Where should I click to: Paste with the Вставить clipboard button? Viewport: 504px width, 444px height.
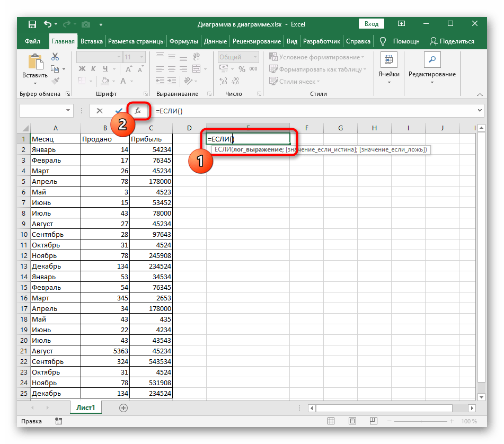36,63
